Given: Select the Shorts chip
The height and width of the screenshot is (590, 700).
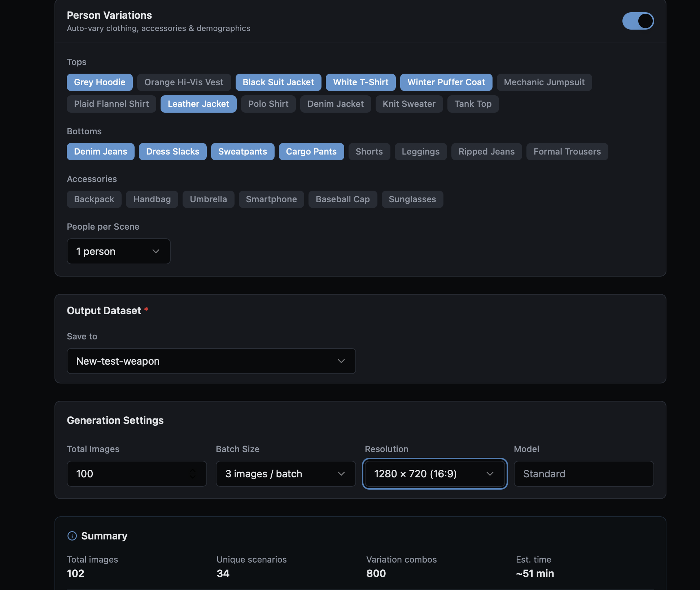Looking at the screenshot, I should point(369,152).
